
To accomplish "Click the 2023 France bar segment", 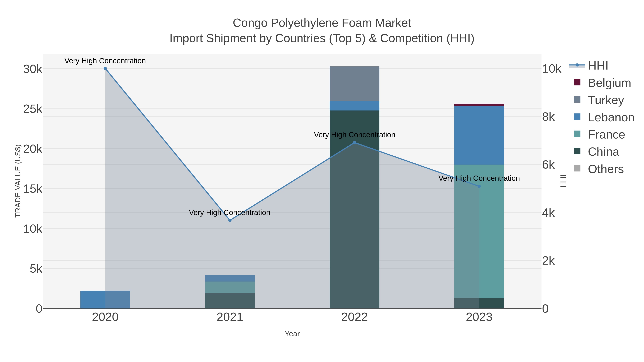I will click(x=479, y=231).
